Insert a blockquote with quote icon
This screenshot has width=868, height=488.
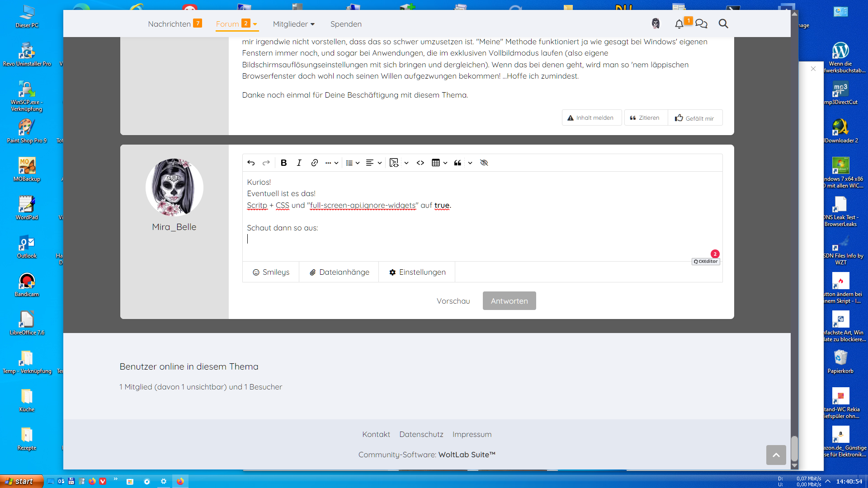pos(458,163)
